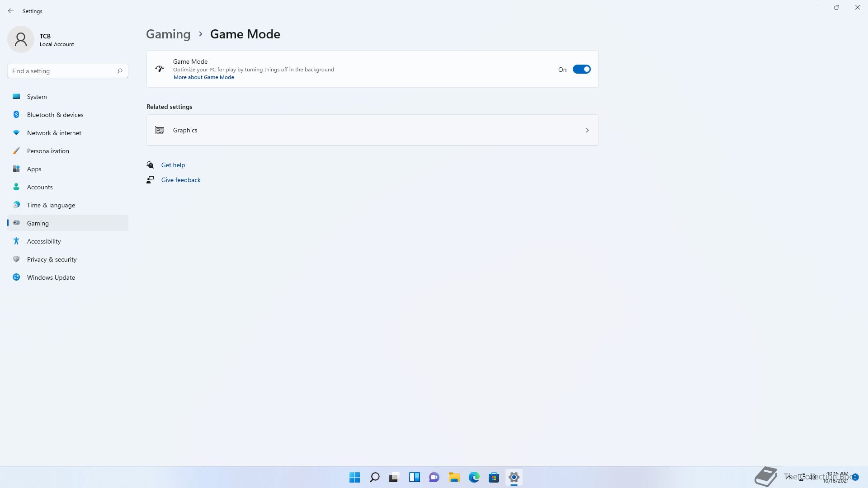Open Microsoft Store from taskbar
The width and height of the screenshot is (868, 488).
494,477
